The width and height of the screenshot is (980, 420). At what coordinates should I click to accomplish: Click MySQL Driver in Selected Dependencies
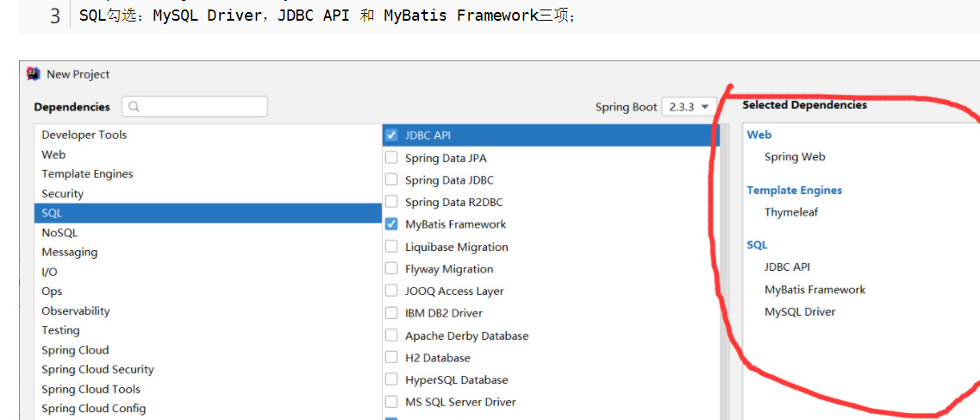pos(800,311)
